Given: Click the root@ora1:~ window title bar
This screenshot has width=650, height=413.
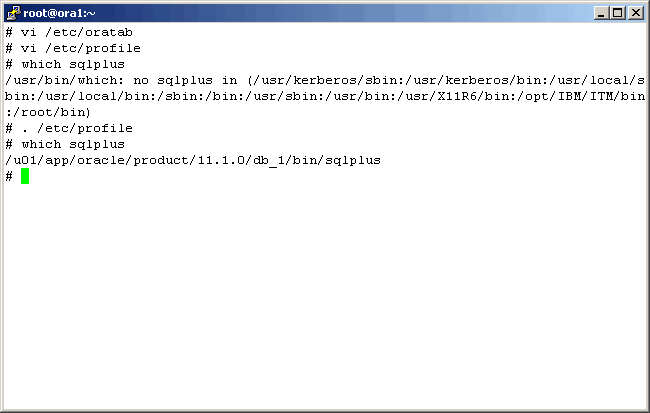Looking at the screenshot, I should coord(300,13).
